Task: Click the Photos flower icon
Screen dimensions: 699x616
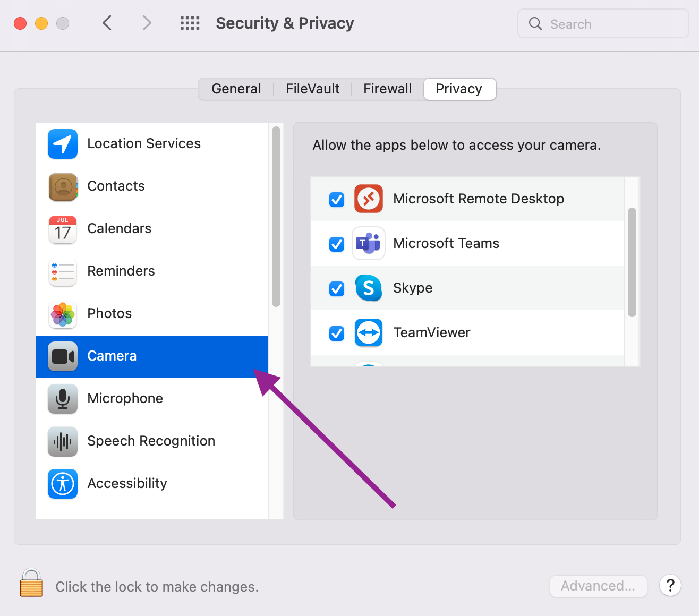Action: click(x=63, y=314)
